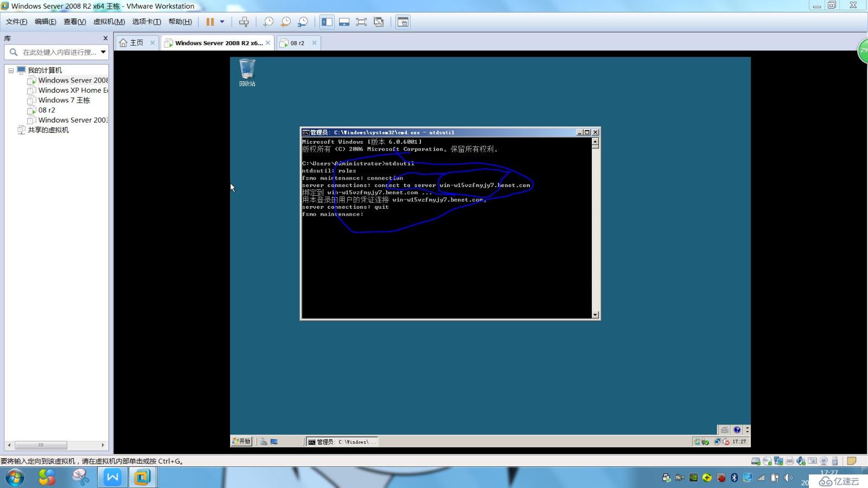Click the VMware CD/DVD drive status icon
The width and height of the screenshot is (868, 488).
(x=767, y=461)
